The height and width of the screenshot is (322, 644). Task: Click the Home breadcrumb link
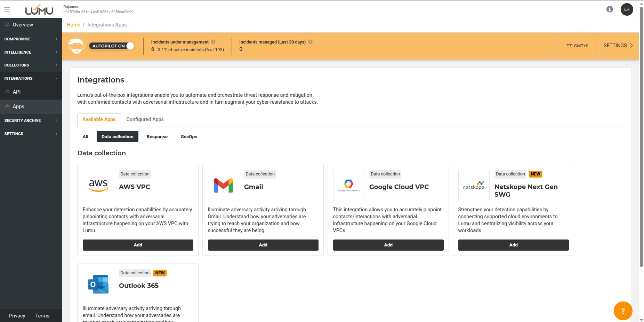point(73,25)
